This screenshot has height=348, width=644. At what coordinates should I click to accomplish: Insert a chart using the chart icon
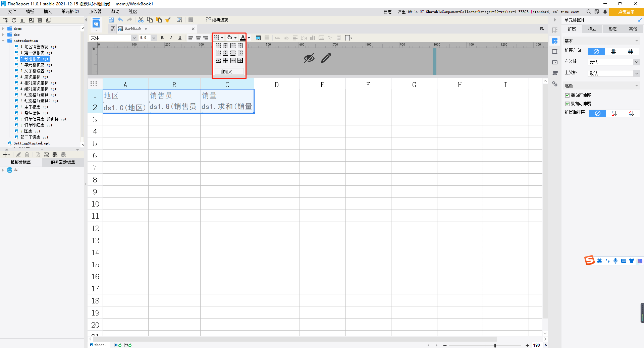[x=313, y=38]
